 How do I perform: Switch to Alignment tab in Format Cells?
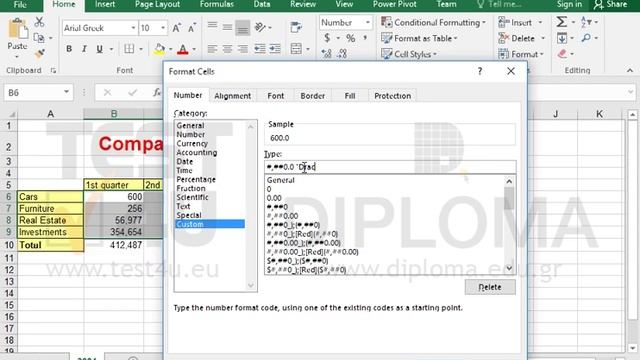coord(233,96)
